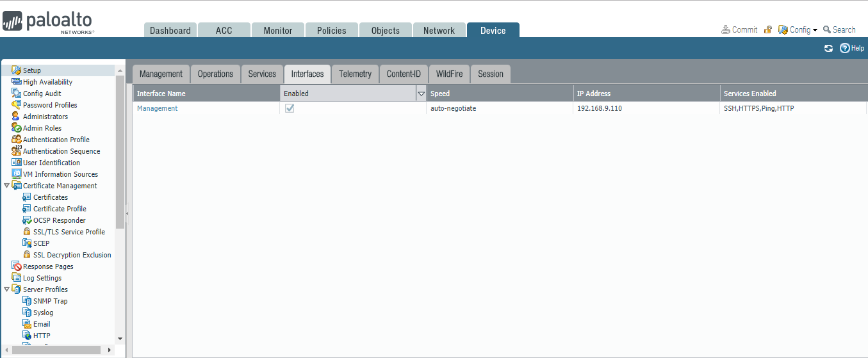Click the Admin Roles icon
868x358 pixels.
(17, 128)
